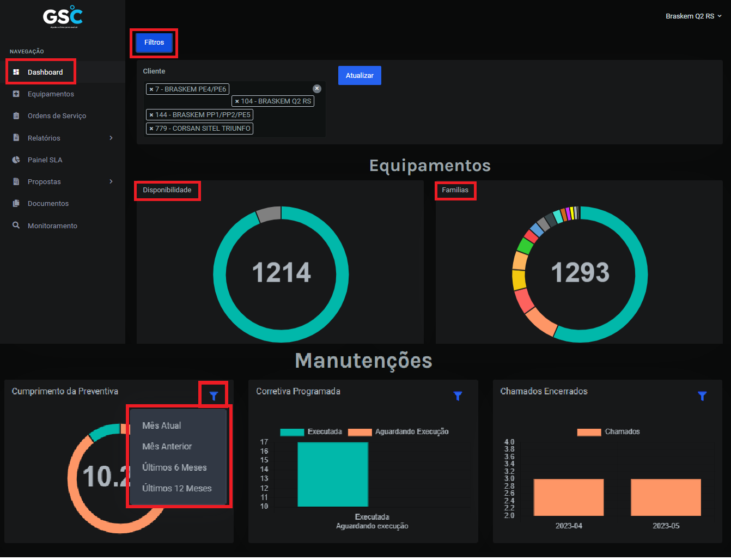Click the Ordens de Serviço clipboard icon
The image size is (731, 560).
(x=16, y=115)
